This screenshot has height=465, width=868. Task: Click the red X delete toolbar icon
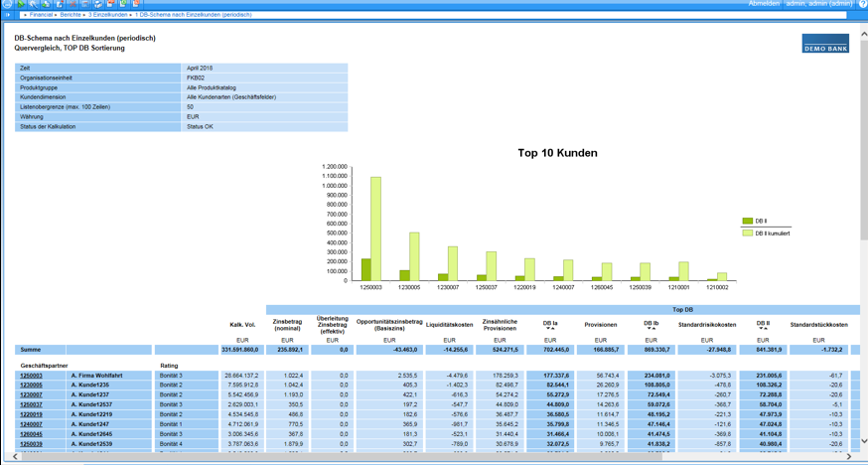(x=72, y=4)
